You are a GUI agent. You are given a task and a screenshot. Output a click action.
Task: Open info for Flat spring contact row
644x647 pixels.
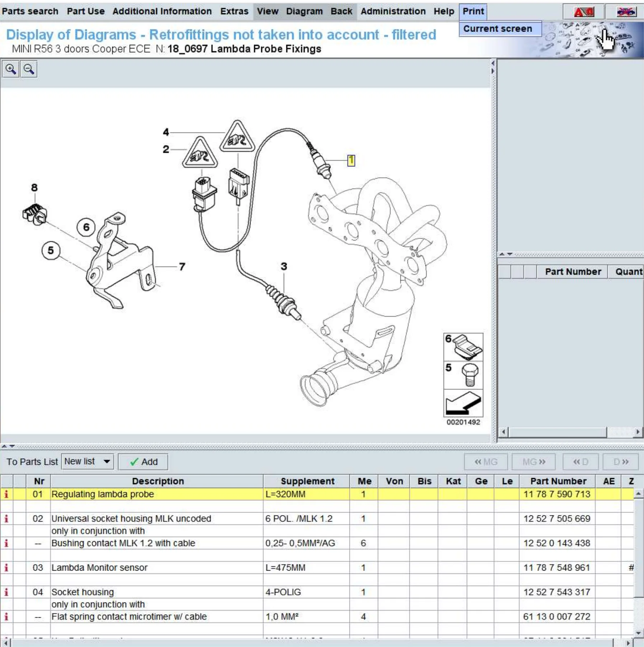6,617
